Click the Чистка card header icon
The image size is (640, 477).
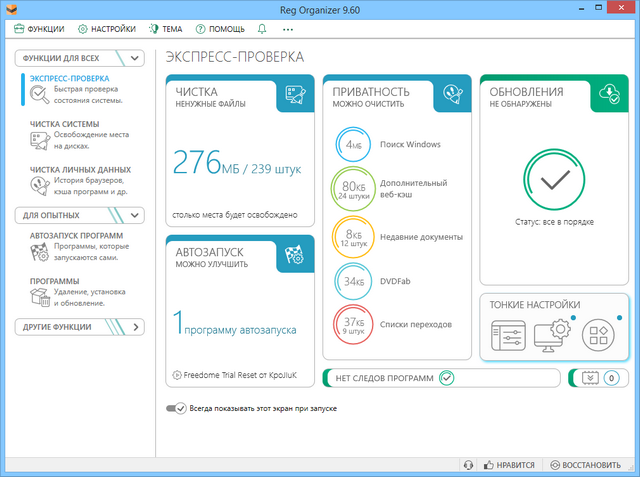tap(295, 93)
